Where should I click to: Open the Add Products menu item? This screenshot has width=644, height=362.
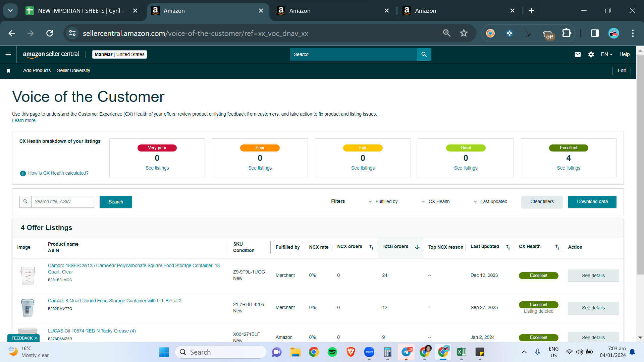37,71
